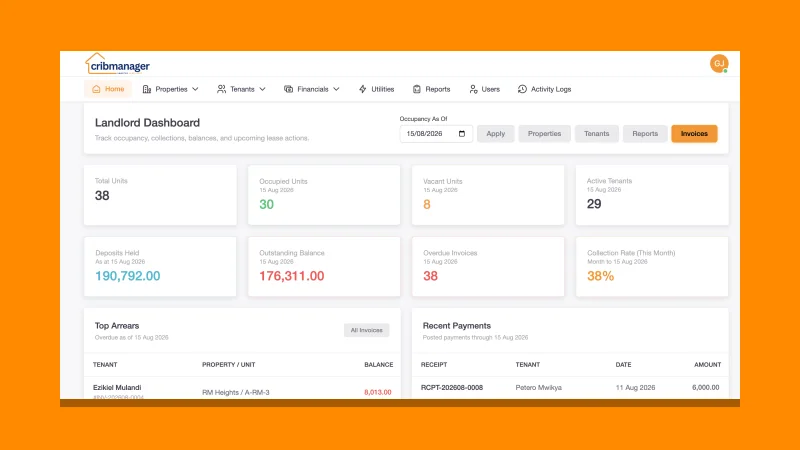
Task: Open the GJ user avatar menu
Action: coord(719,64)
